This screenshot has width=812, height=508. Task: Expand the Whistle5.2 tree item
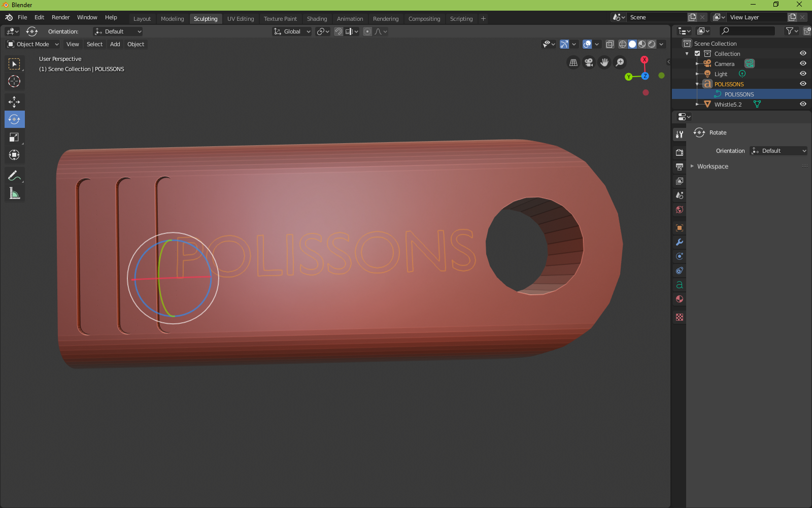pyautogui.click(x=697, y=104)
